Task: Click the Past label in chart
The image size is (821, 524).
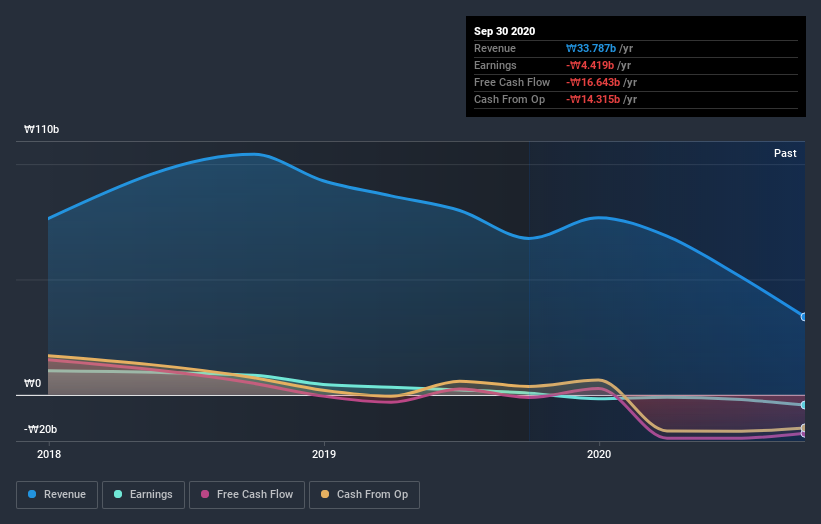Action: point(785,153)
